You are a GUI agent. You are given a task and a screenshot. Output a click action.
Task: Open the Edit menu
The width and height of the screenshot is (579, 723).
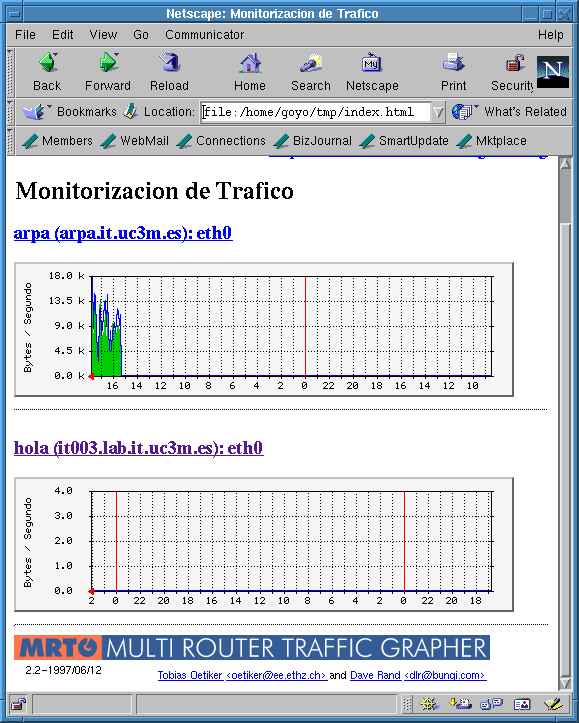coord(62,35)
